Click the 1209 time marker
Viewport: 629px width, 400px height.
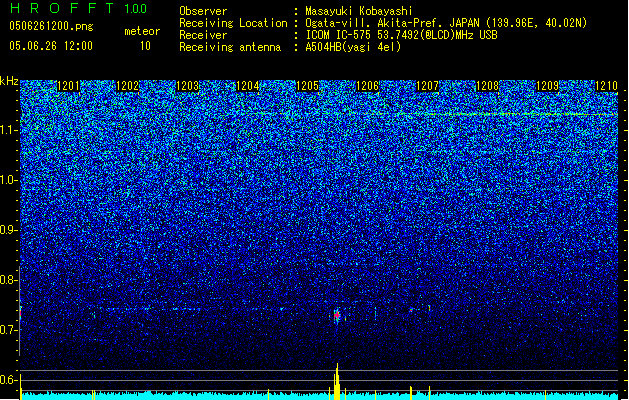coord(548,86)
